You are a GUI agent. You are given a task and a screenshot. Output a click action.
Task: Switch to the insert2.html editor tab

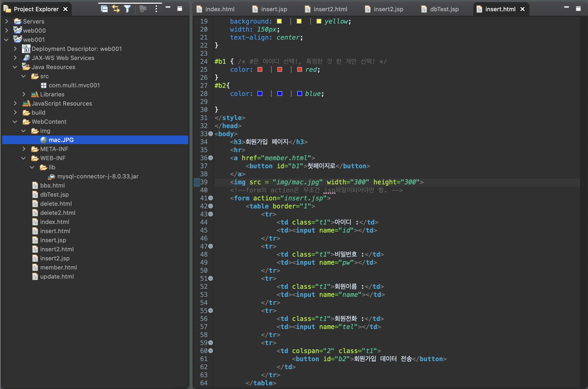(330, 9)
